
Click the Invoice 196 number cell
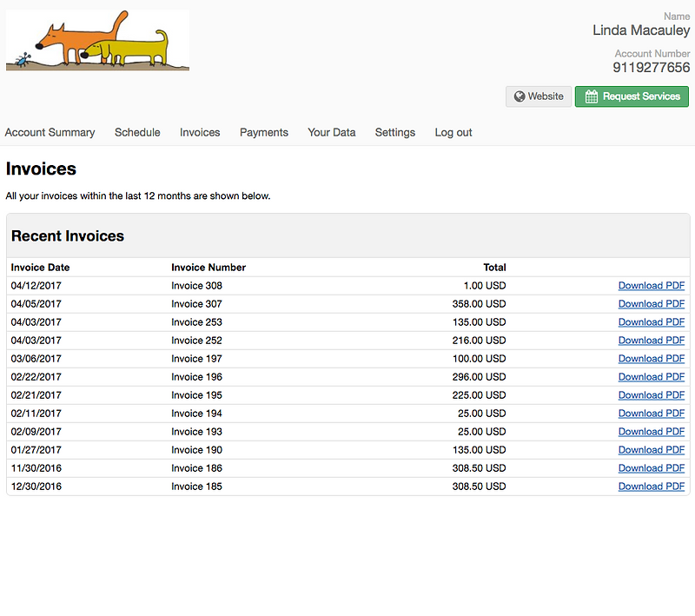click(197, 377)
